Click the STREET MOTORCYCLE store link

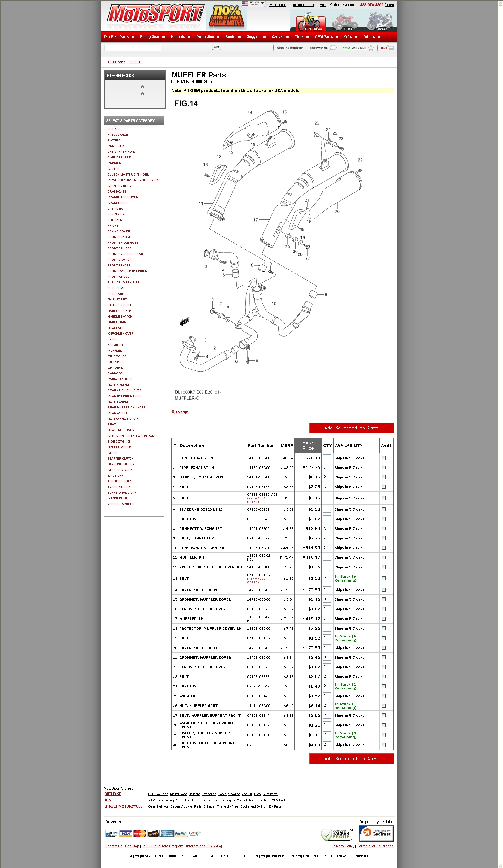123,806
